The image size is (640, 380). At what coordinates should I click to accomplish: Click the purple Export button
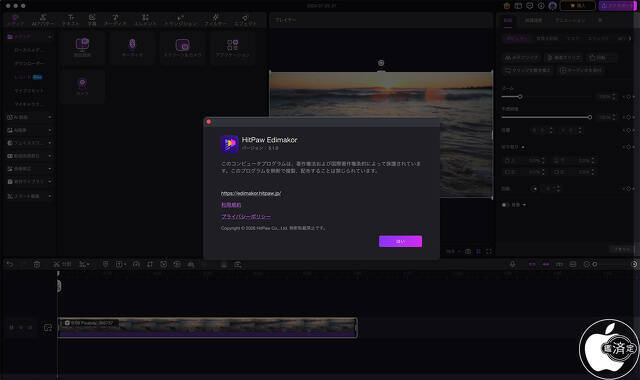tap(618, 6)
